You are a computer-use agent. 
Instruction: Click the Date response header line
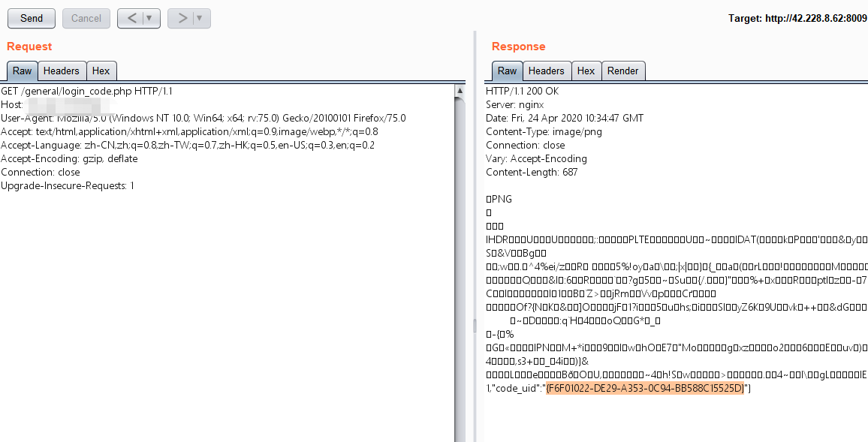coord(565,118)
